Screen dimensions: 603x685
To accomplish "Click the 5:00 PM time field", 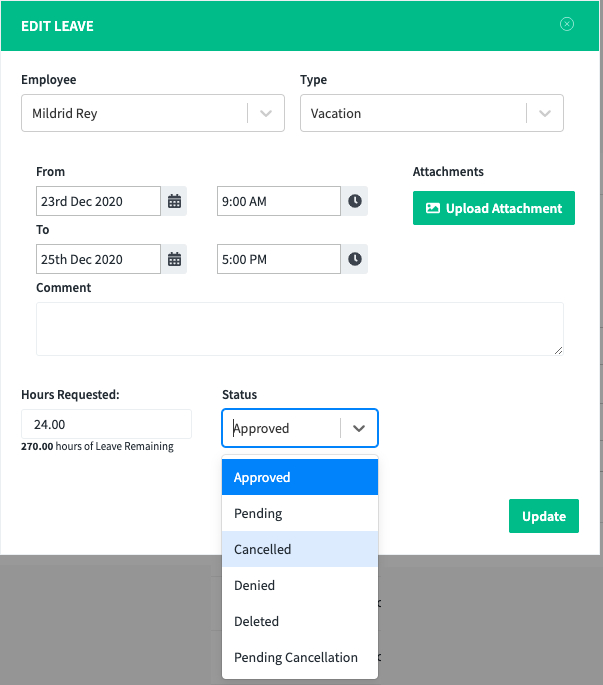I will (279, 259).
